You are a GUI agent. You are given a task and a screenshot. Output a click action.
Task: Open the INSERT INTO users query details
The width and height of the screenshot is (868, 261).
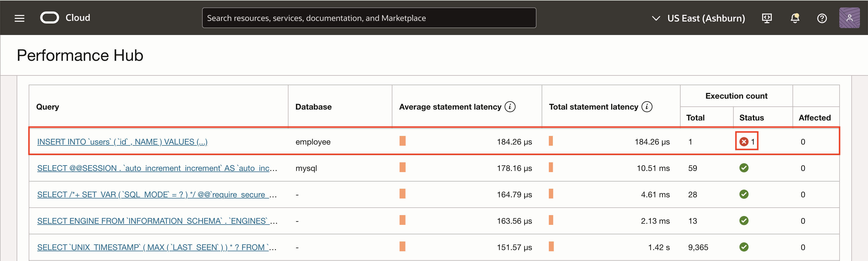pyautogui.click(x=122, y=141)
